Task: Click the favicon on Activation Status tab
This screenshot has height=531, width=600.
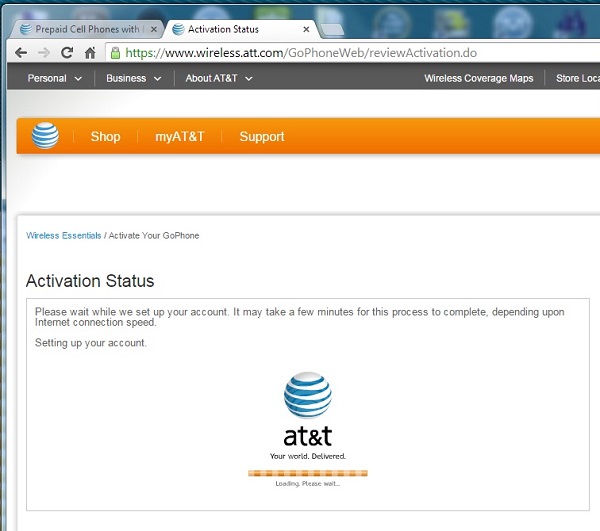Action: (x=178, y=29)
